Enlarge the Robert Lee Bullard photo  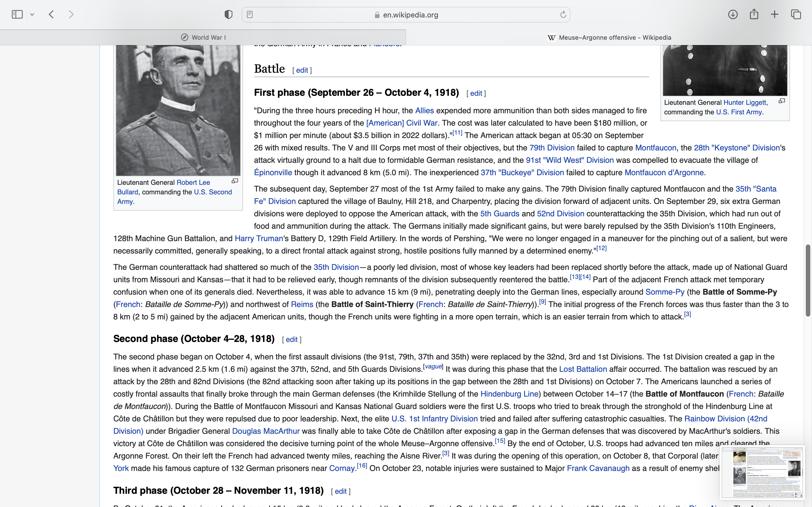[235, 181]
